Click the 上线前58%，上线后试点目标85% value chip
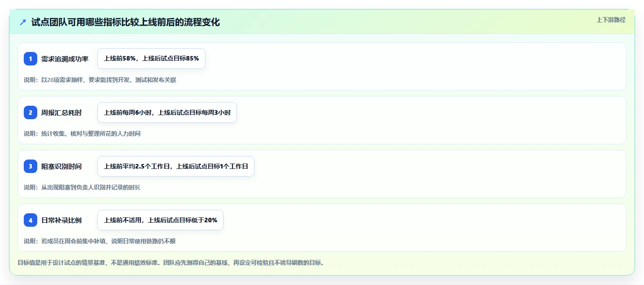The image size is (644, 285). (151, 59)
